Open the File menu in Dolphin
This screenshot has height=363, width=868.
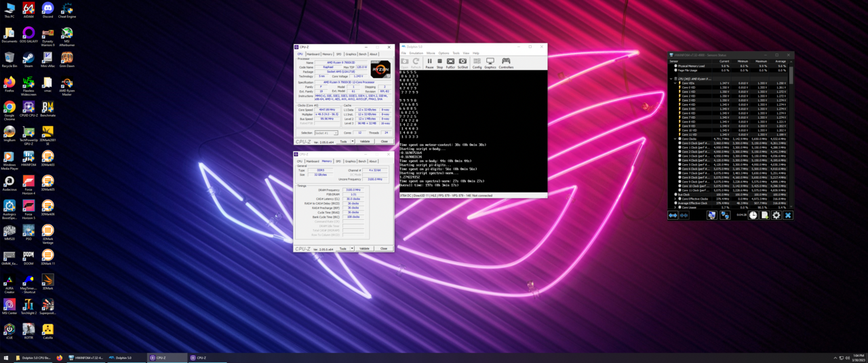(x=403, y=53)
